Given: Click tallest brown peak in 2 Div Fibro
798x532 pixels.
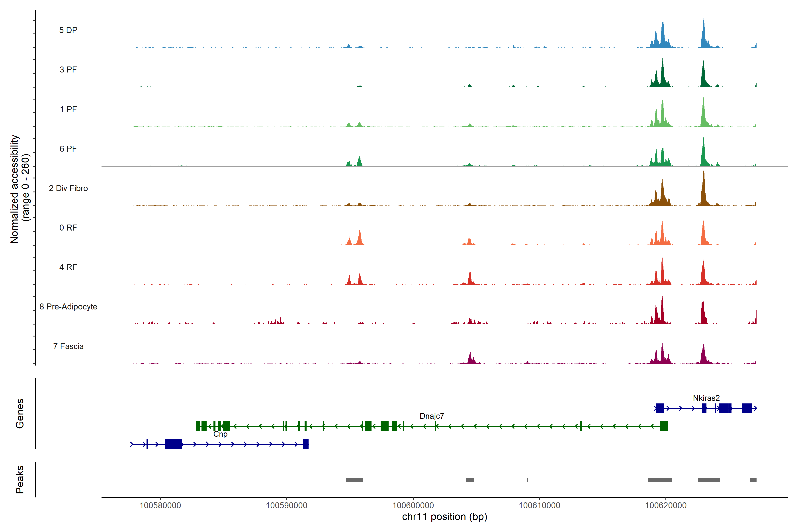Looking at the screenshot, I should click(x=703, y=190).
